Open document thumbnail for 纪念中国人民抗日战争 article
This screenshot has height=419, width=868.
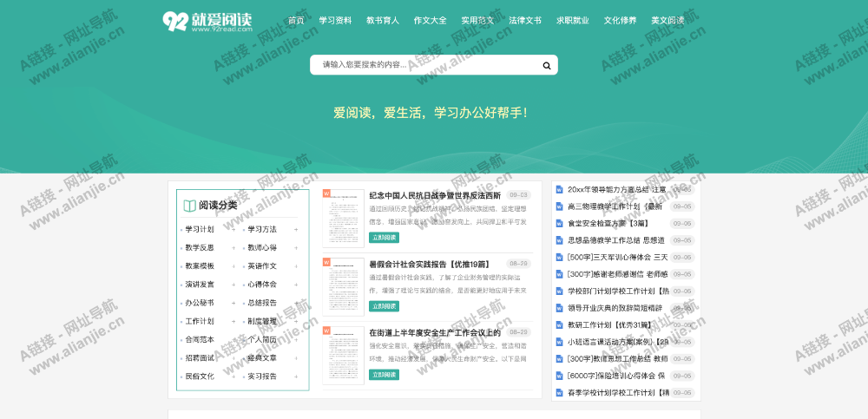(x=344, y=219)
